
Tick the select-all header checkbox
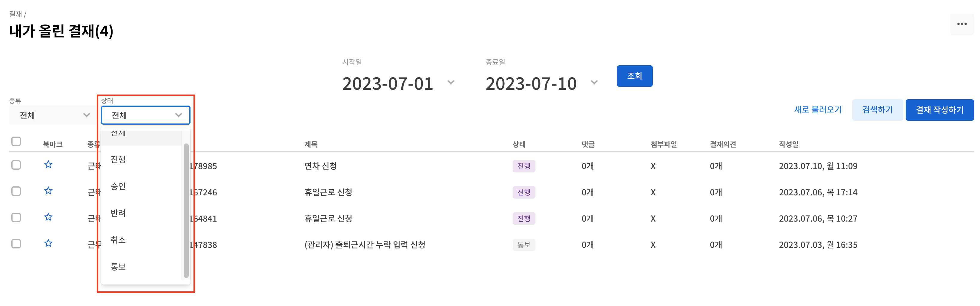pos(16,141)
